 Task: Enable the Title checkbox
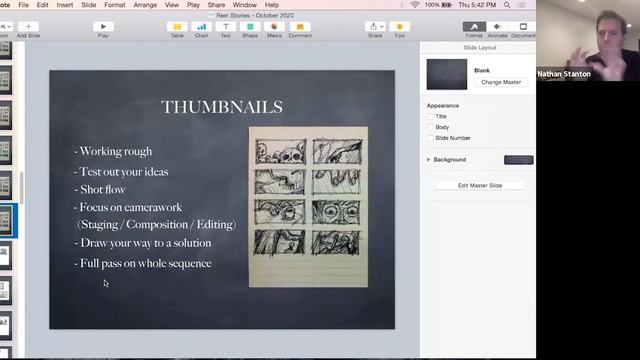[x=430, y=116]
